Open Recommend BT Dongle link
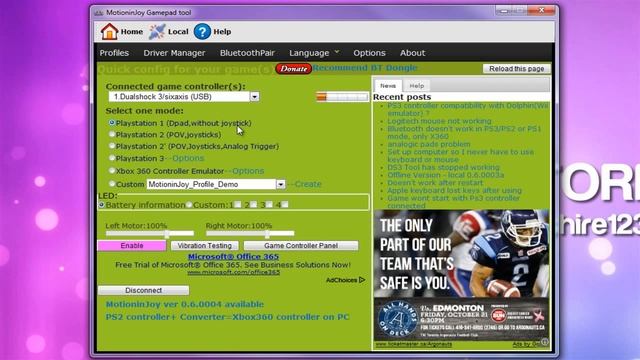The width and height of the screenshot is (640, 360). (365, 68)
